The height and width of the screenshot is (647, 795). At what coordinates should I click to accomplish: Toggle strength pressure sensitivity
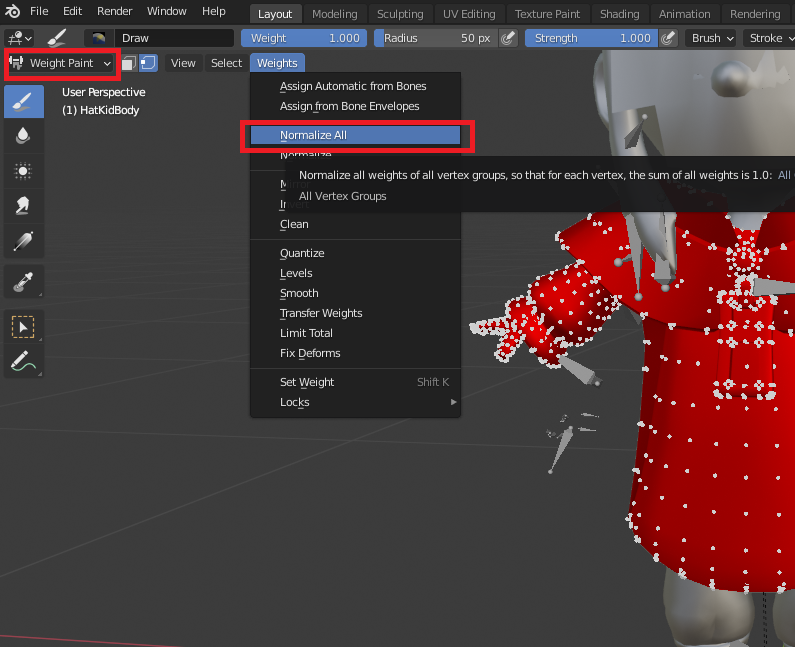click(x=668, y=38)
